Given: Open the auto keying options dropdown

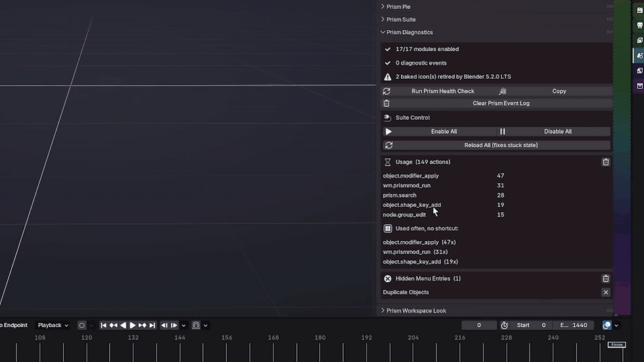Looking at the screenshot, I should pyautogui.click(x=91, y=325).
